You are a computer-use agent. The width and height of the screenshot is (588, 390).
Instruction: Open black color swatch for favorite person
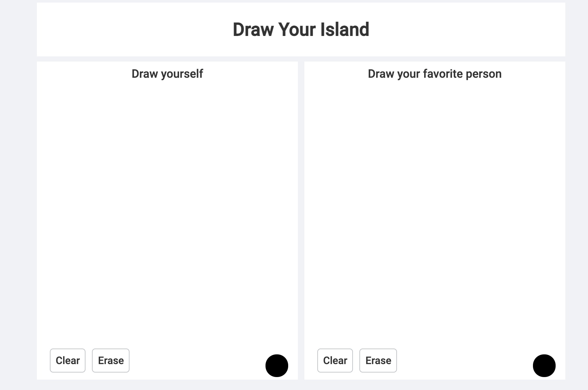pos(544,366)
